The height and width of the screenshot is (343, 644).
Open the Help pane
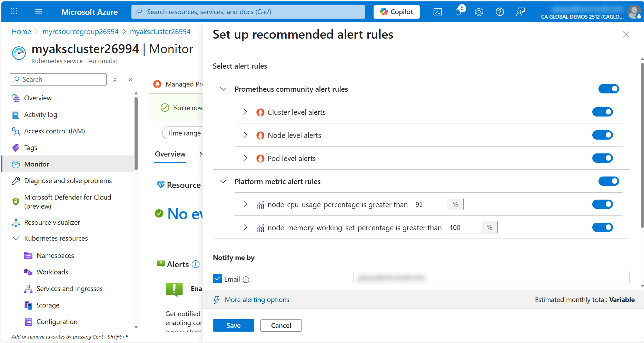(x=499, y=11)
